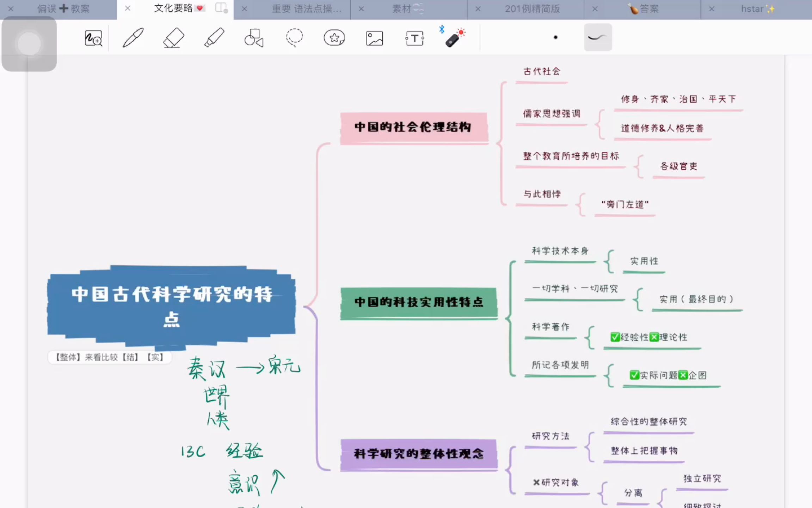Image resolution: width=812 pixels, height=508 pixels.
Task: Click the "旁门左道" node text
Action: (x=625, y=204)
